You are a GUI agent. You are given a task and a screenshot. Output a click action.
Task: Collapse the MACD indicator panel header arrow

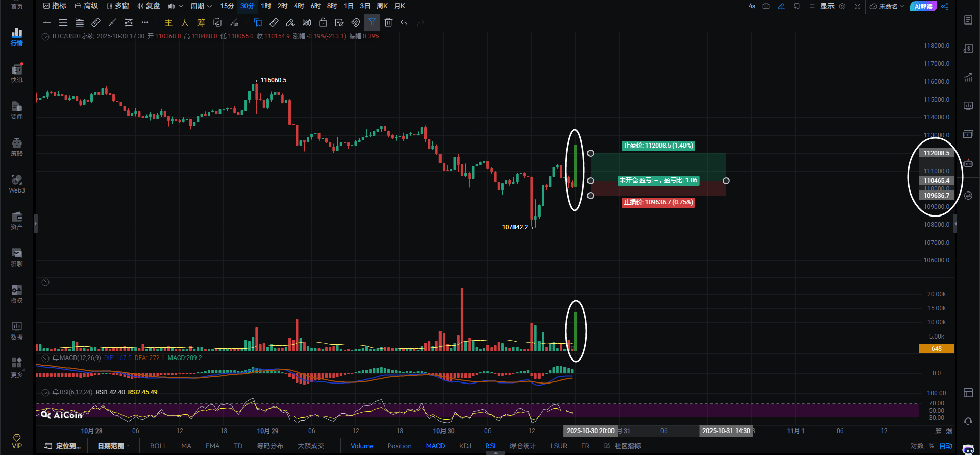pyautogui.click(x=45, y=358)
